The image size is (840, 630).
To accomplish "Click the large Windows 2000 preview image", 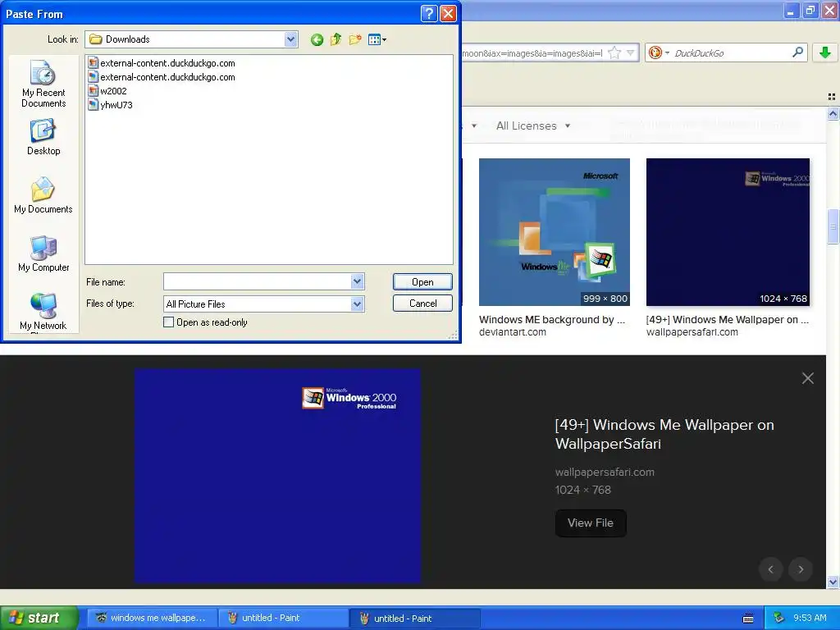I will [x=277, y=476].
